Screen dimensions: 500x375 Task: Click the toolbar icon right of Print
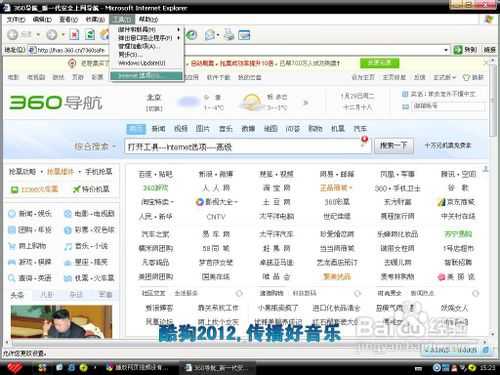click(244, 35)
